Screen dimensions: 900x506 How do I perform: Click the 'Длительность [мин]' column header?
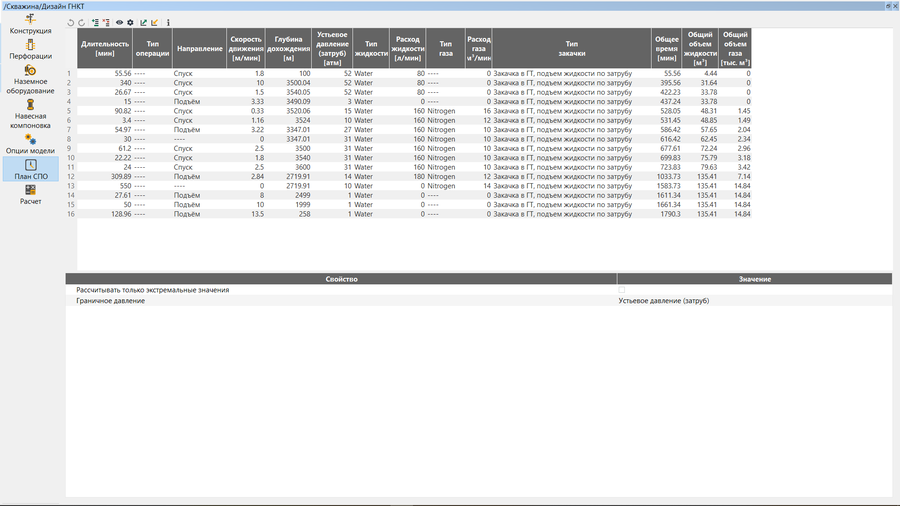[105, 48]
